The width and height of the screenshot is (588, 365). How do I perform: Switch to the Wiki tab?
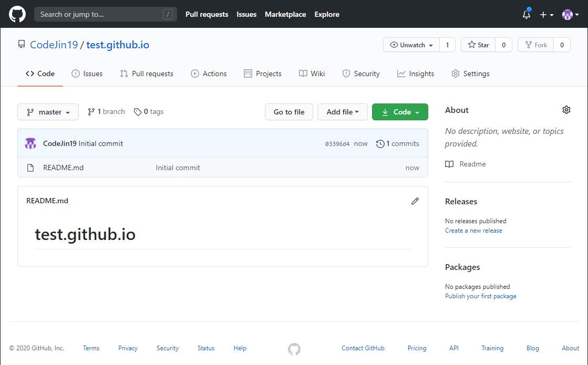pyautogui.click(x=312, y=74)
